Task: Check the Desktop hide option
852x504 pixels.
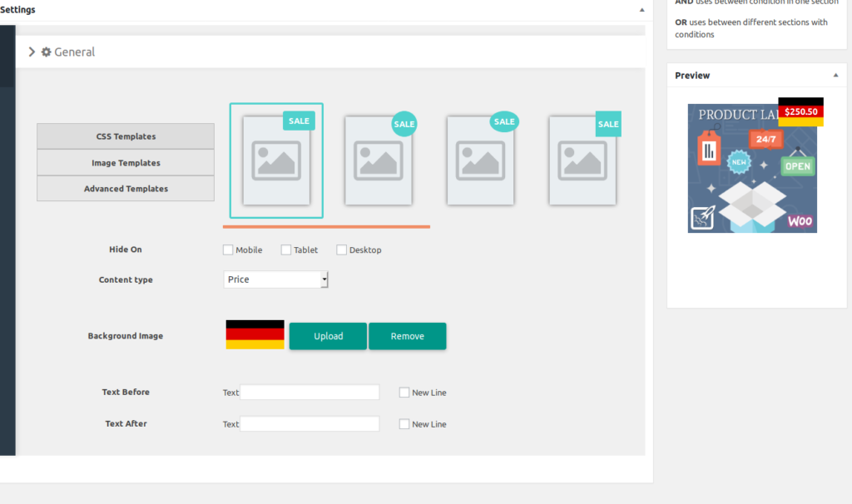Action: pos(342,250)
